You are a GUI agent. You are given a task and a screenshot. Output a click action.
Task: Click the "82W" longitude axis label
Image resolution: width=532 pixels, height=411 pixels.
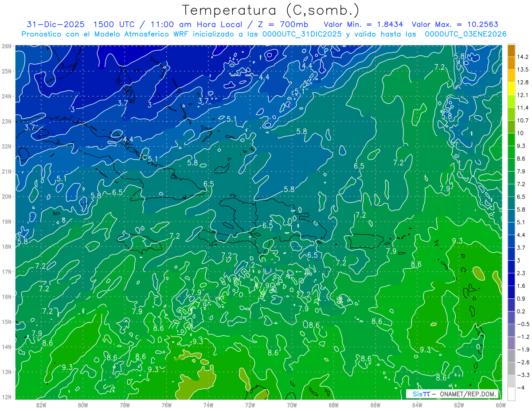coord(41,405)
